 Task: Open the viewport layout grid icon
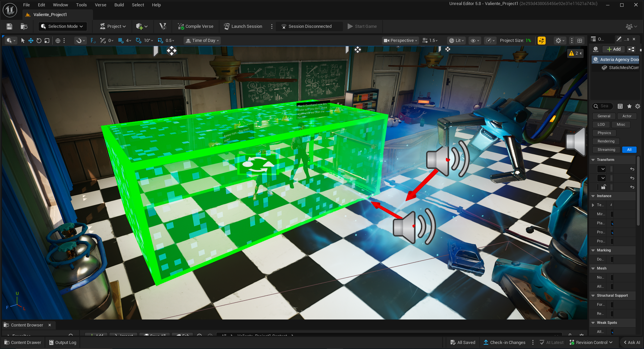coord(580,41)
